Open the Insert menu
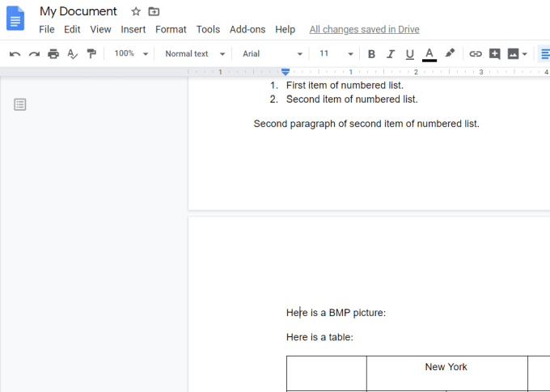The height and width of the screenshot is (392, 550). point(133,29)
